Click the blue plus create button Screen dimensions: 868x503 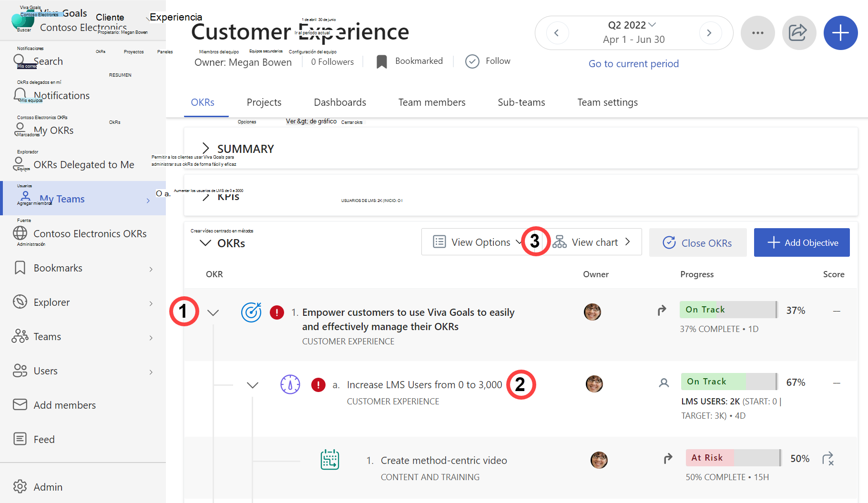(840, 33)
